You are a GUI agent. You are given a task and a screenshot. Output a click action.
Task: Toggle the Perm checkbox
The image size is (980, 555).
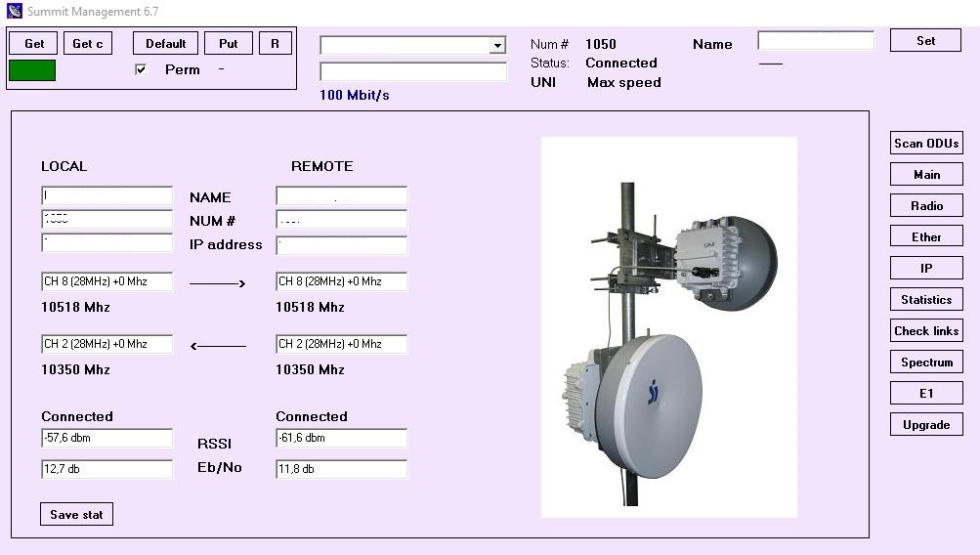click(141, 69)
